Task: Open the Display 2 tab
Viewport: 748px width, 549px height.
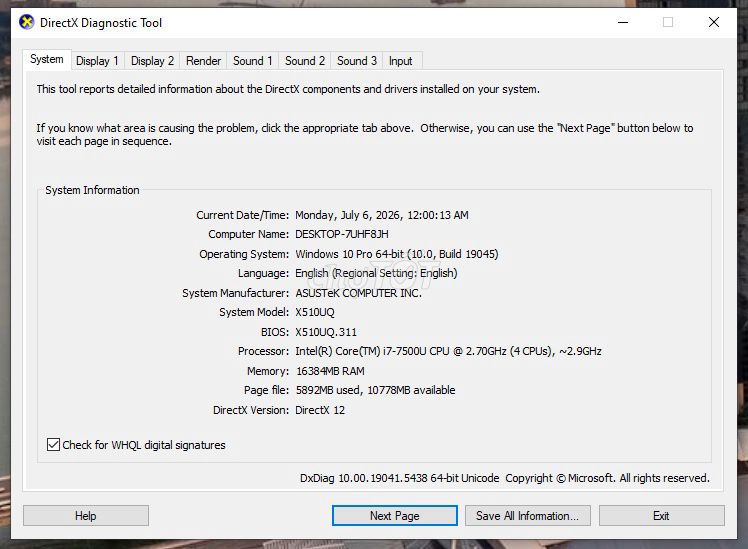Action: point(152,61)
